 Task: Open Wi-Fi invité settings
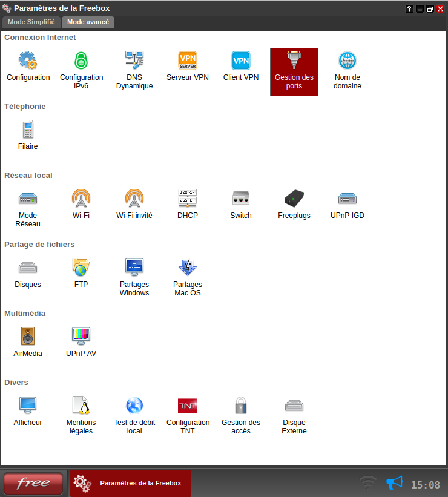[134, 205]
